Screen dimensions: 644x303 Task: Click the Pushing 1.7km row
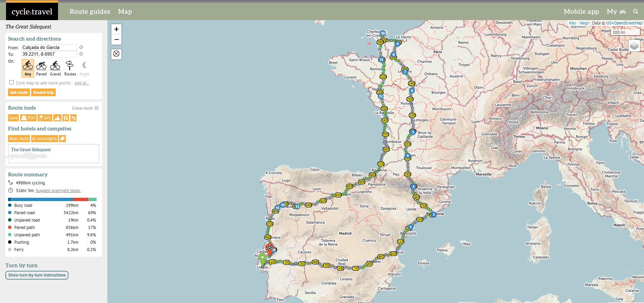52,242
